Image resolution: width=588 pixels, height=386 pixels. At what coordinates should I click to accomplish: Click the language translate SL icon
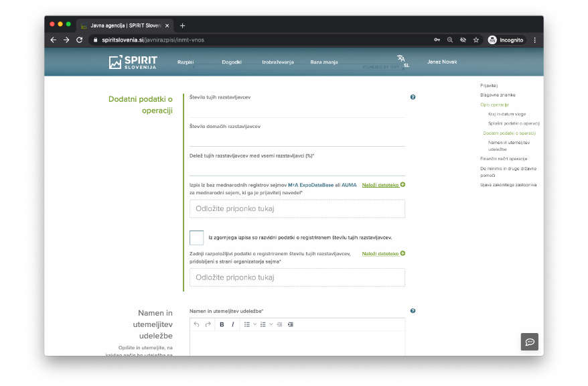[x=402, y=61]
